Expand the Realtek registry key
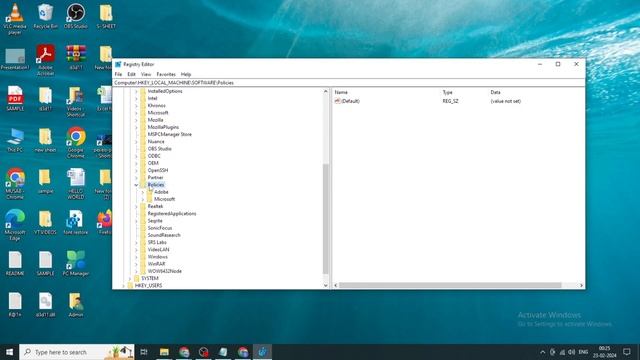This screenshot has height=360, width=640. click(x=136, y=207)
